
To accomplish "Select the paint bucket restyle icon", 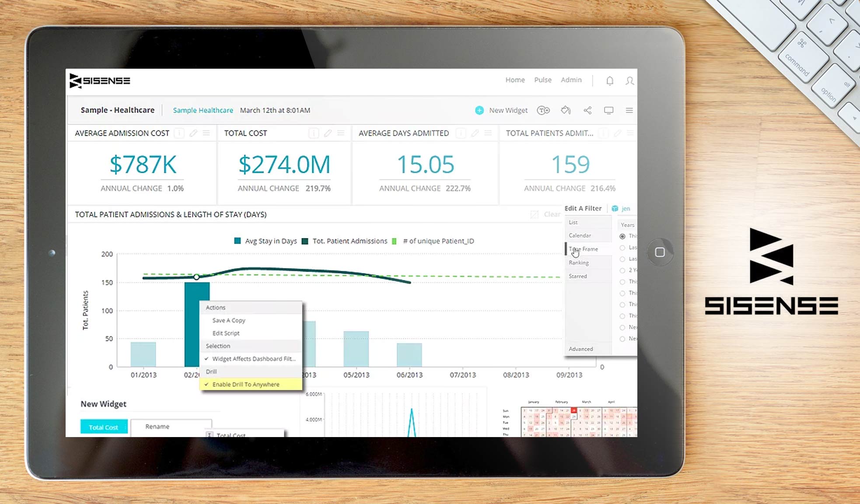I will (x=565, y=110).
